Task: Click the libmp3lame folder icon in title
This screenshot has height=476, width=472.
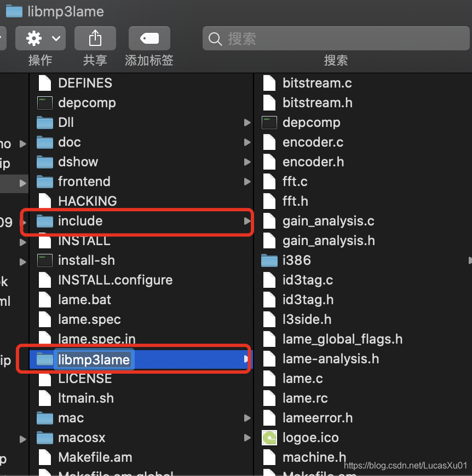Action: click(x=14, y=11)
